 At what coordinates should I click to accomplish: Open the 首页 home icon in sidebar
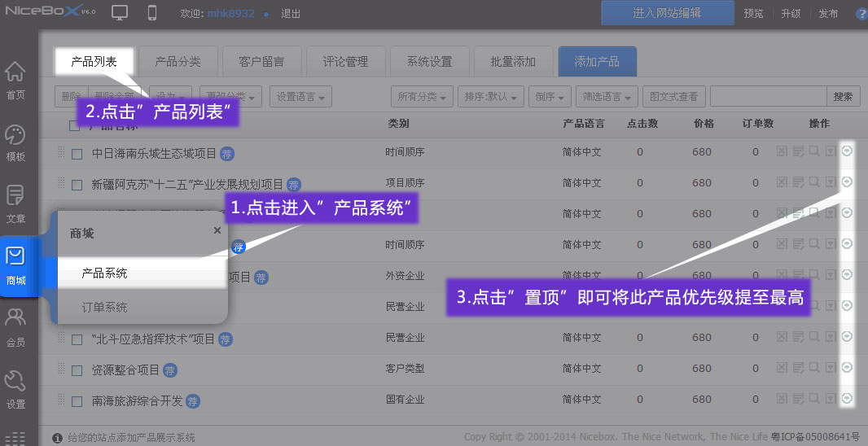tap(15, 79)
